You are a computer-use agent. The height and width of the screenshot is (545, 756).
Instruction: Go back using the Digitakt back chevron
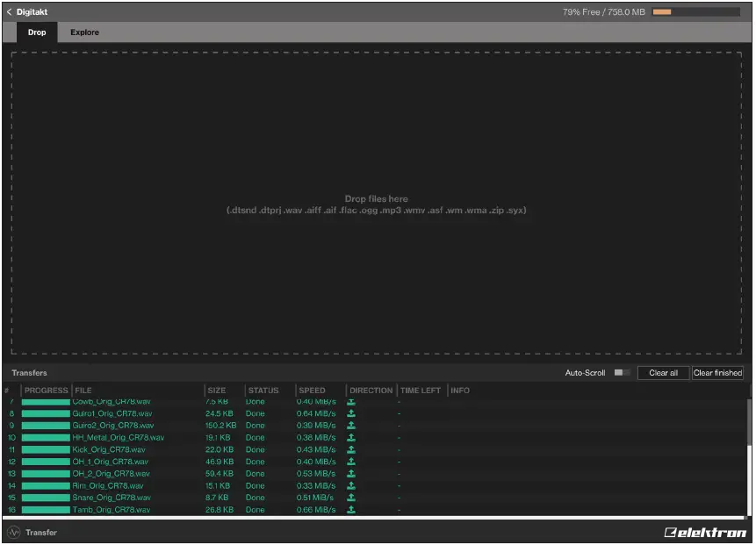[9, 11]
